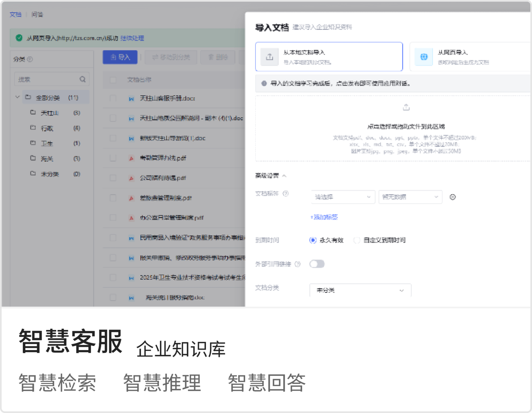Click the remove tag row minus icon
Screen dimensions: 532x413
pos(453,197)
